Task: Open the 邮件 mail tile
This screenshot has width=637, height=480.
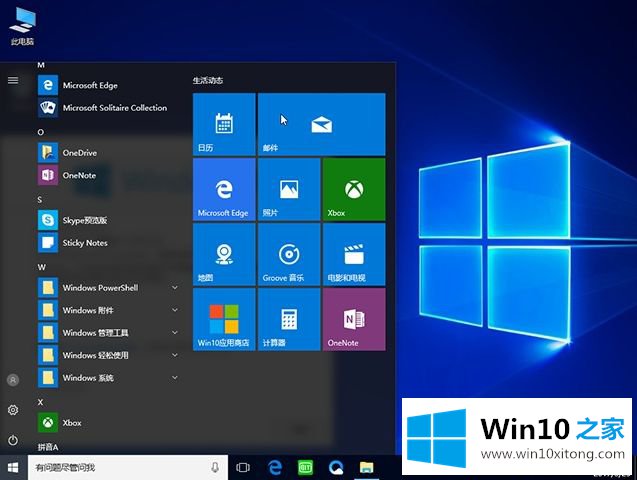Action: point(321,124)
